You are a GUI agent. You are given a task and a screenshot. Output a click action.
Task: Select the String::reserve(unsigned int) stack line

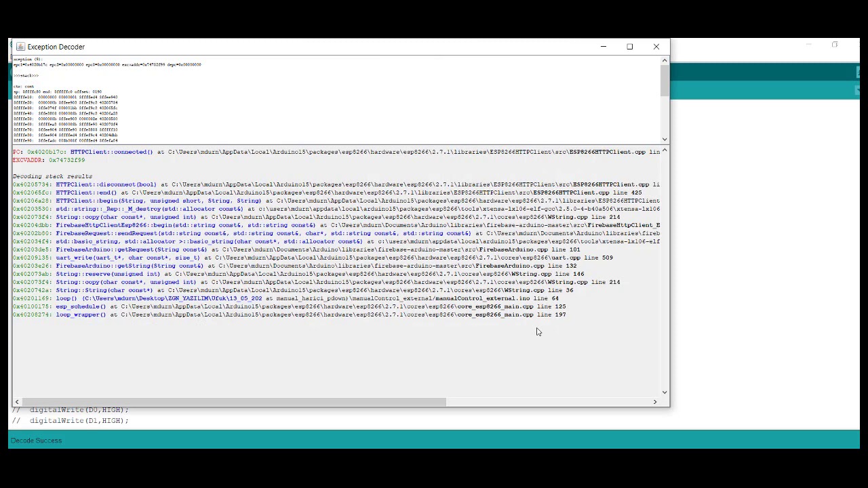298,274
